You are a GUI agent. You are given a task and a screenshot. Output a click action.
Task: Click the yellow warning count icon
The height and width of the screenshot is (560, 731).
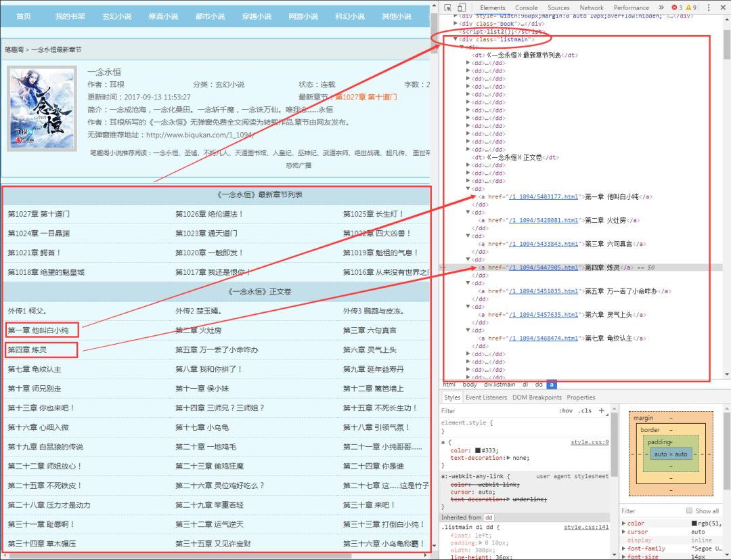688,7
